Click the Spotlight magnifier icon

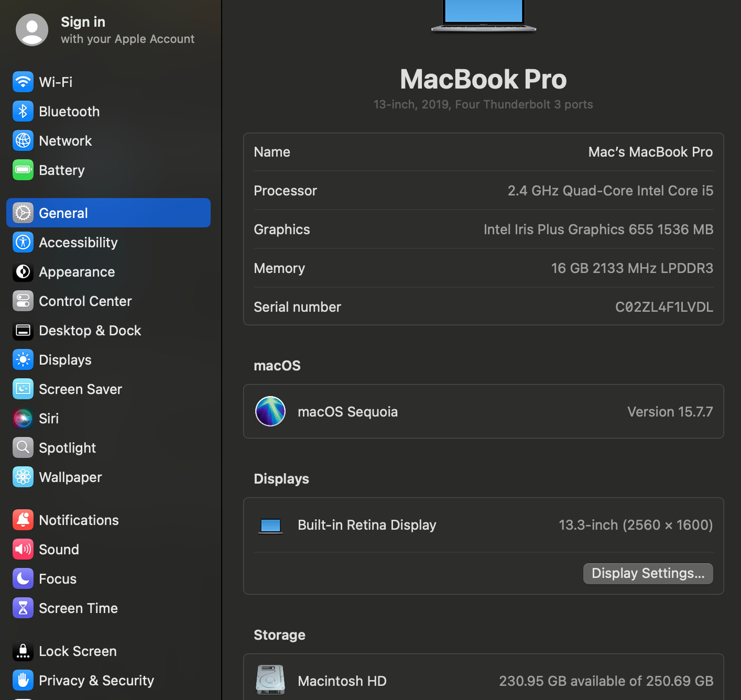(x=23, y=447)
